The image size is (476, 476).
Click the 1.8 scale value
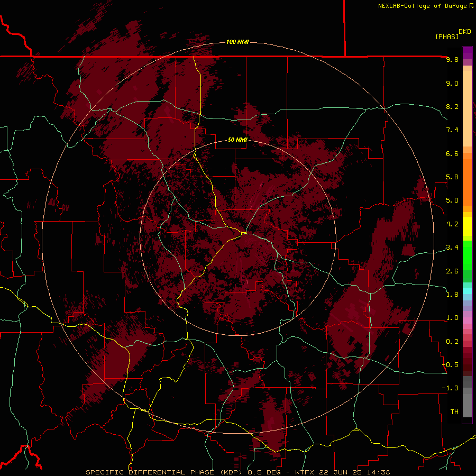(452, 295)
